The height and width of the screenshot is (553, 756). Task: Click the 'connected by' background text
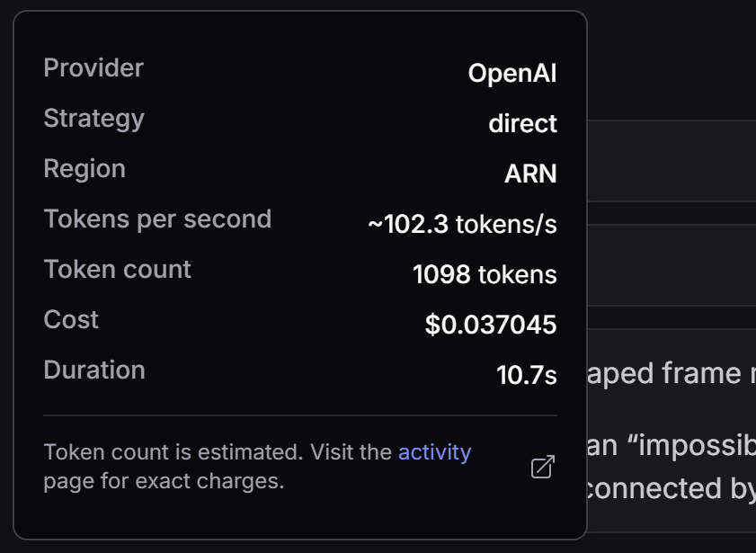[x=670, y=489]
